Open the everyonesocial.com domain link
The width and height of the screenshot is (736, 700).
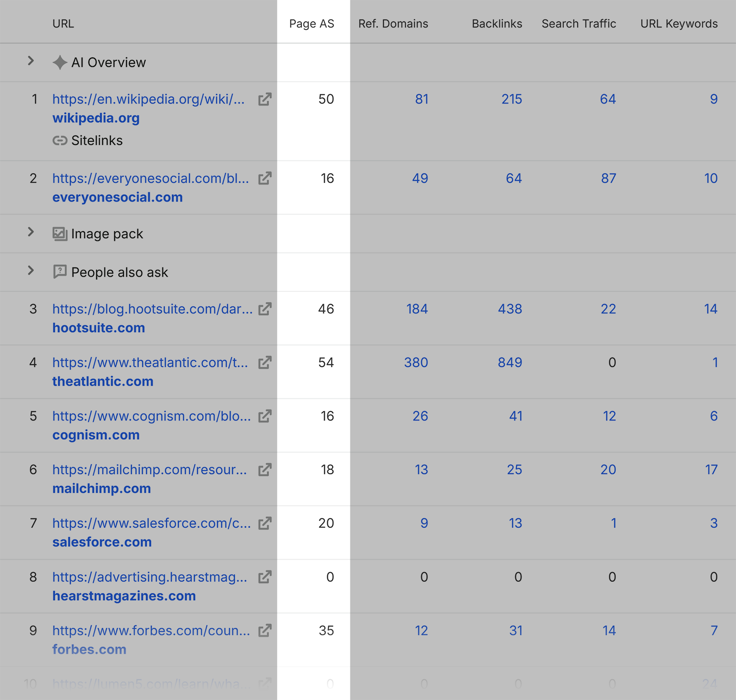(x=118, y=197)
